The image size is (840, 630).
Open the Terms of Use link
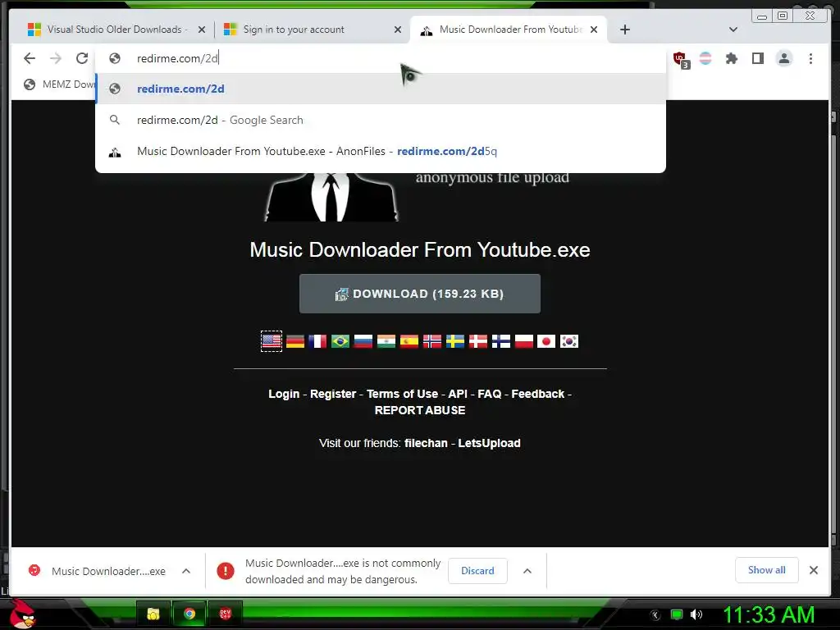pos(402,394)
